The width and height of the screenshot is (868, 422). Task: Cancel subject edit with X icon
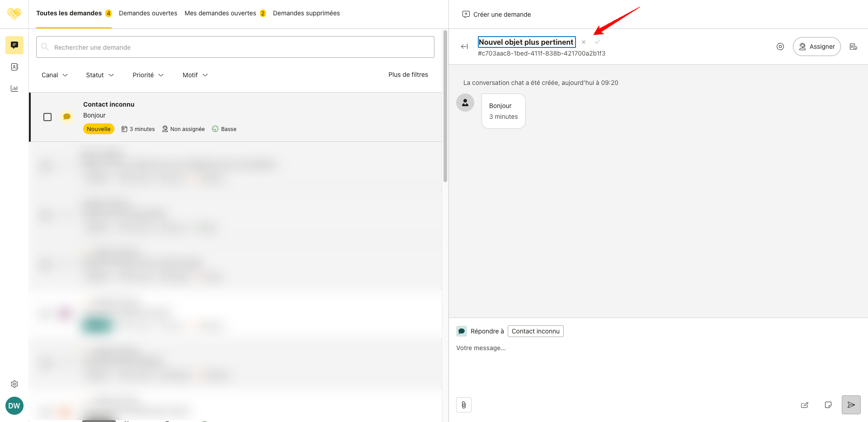[x=584, y=42]
